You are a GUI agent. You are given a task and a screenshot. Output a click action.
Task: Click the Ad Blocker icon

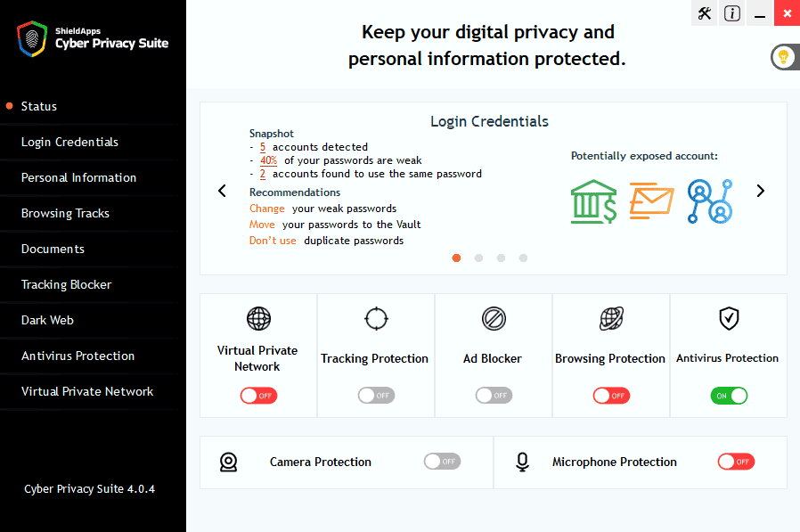point(494,318)
